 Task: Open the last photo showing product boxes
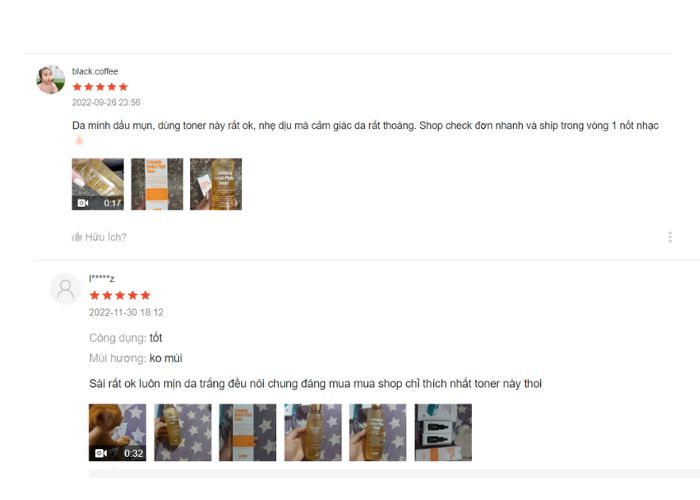(443, 432)
